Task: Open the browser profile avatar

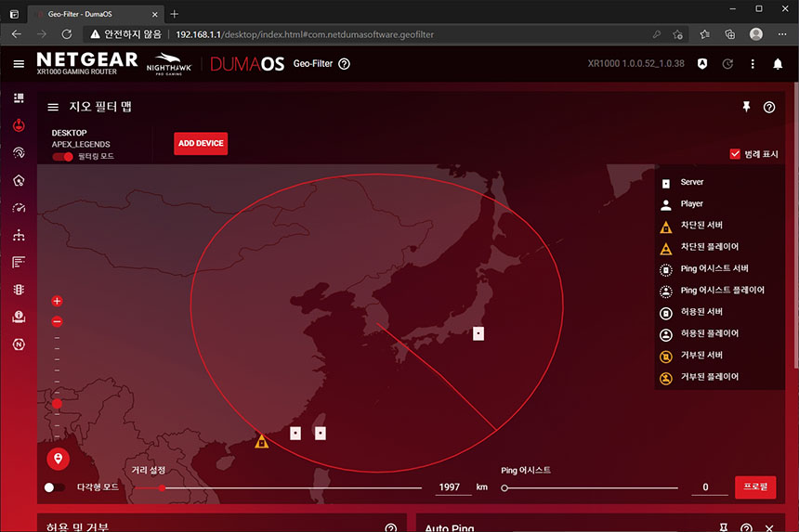Action: [756, 34]
